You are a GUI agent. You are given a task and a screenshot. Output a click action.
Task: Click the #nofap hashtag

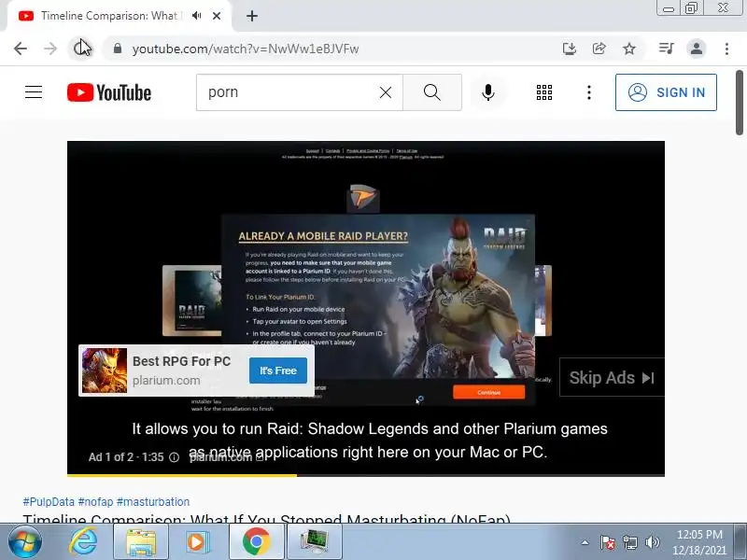pos(96,502)
